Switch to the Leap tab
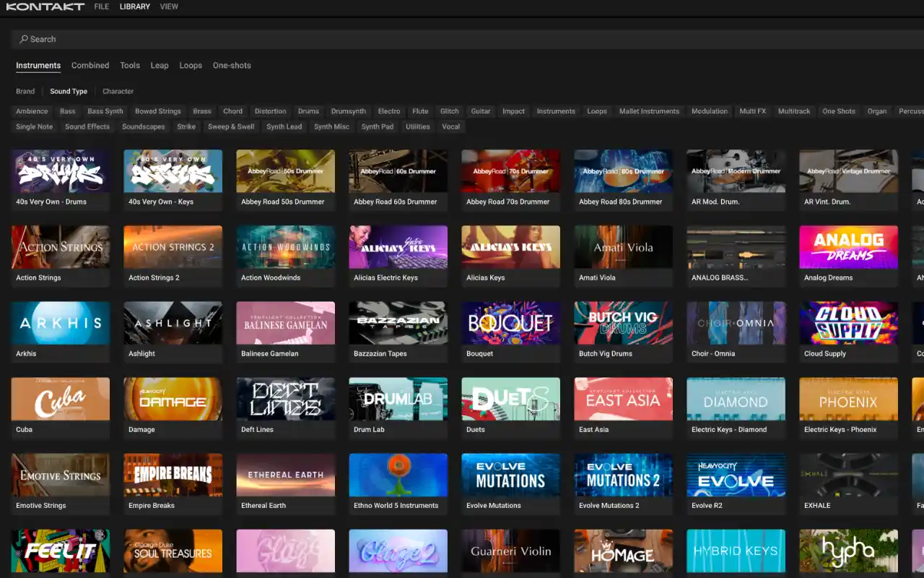The image size is (924, 578). (160, 66)
